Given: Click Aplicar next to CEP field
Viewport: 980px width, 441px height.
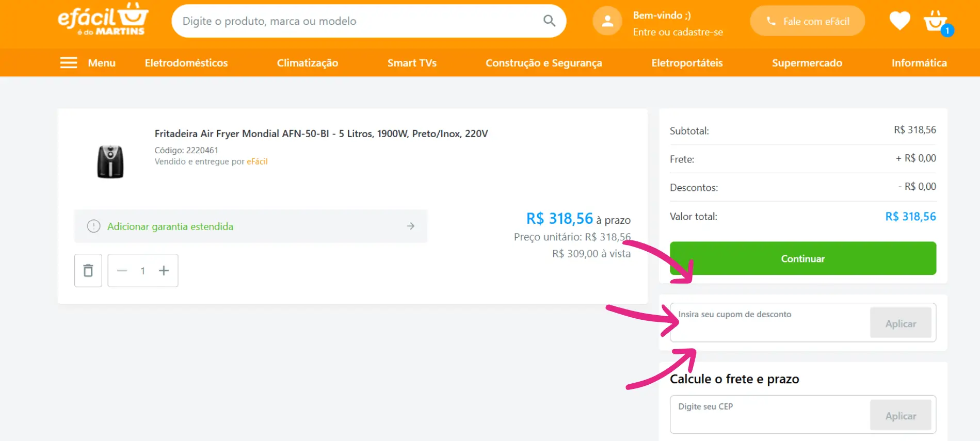Looking at the screenshot, I should [x=901, y=416].
